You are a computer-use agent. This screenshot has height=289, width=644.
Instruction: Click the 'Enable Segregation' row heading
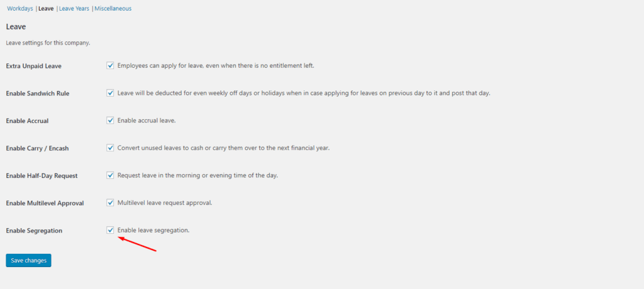(x=34, y=231)
